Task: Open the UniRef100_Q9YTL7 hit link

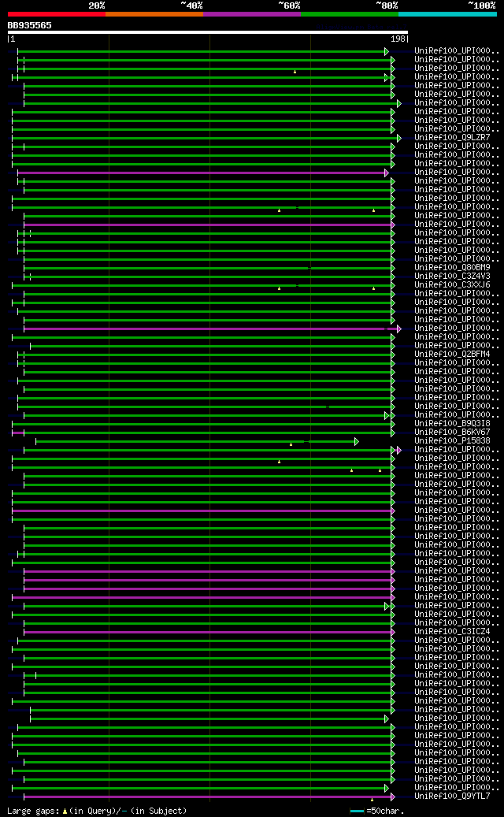Action: point(452,797)
